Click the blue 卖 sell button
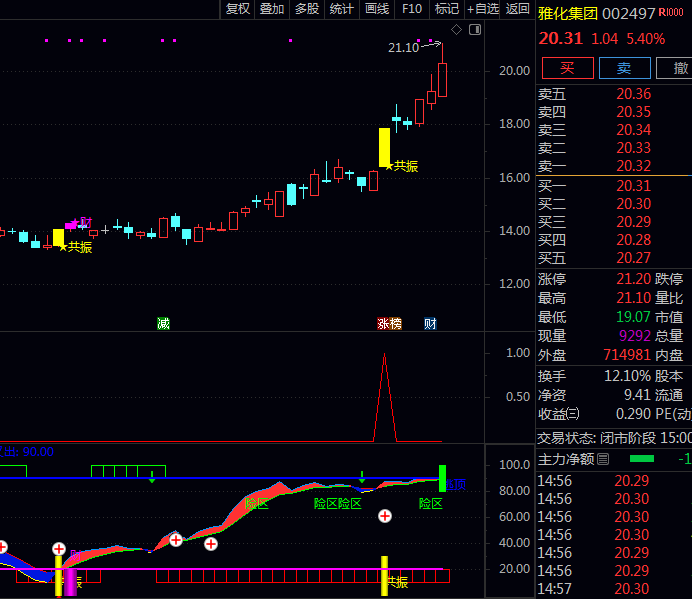 pos(624,68)
